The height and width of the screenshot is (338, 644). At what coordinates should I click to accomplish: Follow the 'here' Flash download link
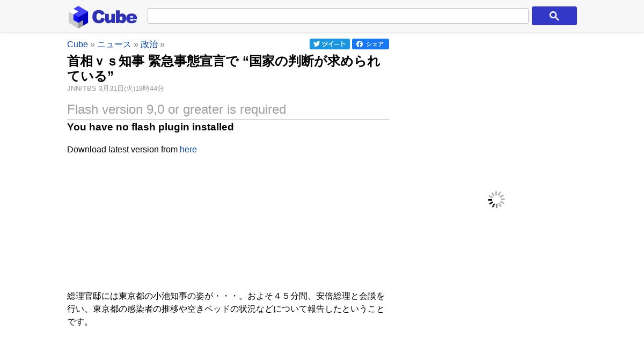point(188,149)
